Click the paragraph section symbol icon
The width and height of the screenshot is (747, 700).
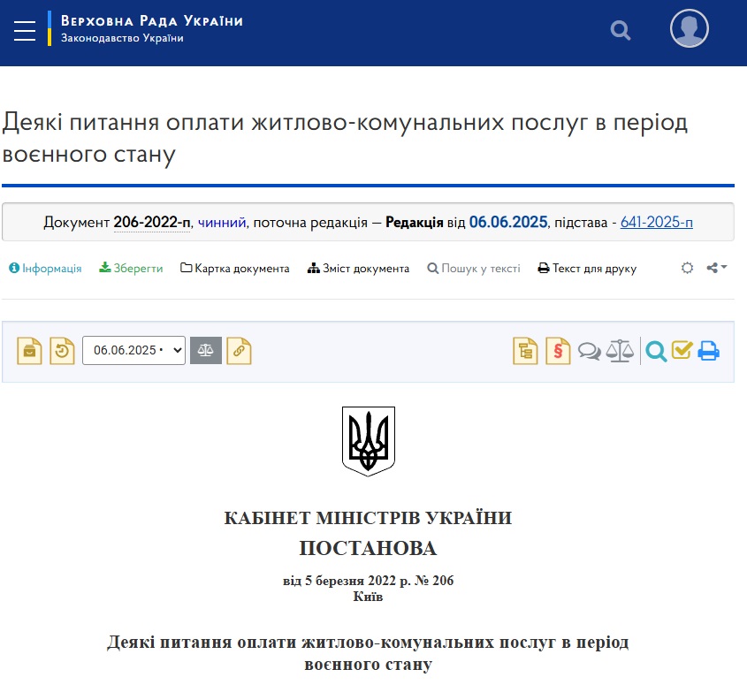click(558, 351)
